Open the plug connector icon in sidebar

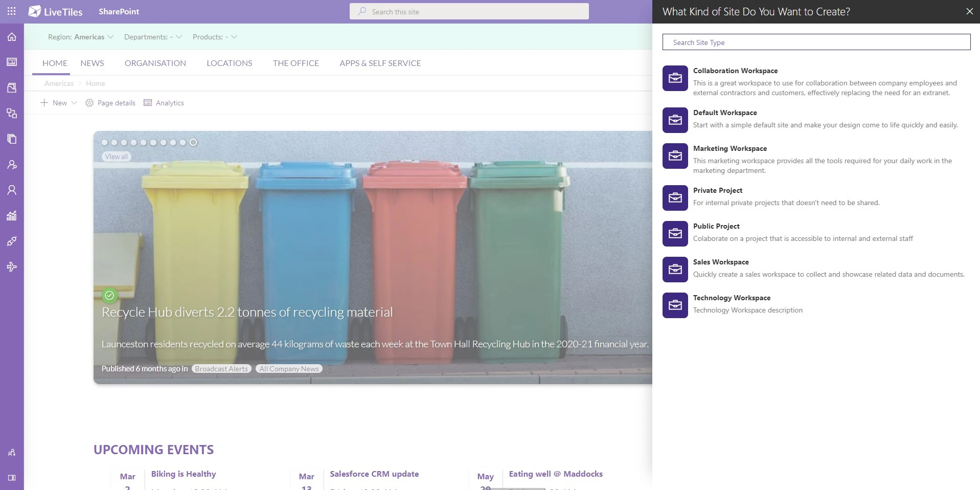pos(12,241)
